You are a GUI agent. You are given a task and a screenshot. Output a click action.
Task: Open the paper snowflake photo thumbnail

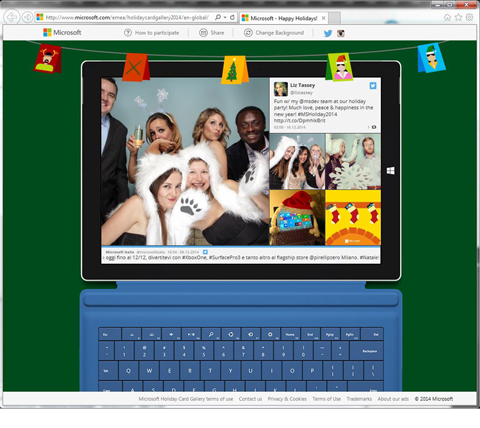click(353, 162)
